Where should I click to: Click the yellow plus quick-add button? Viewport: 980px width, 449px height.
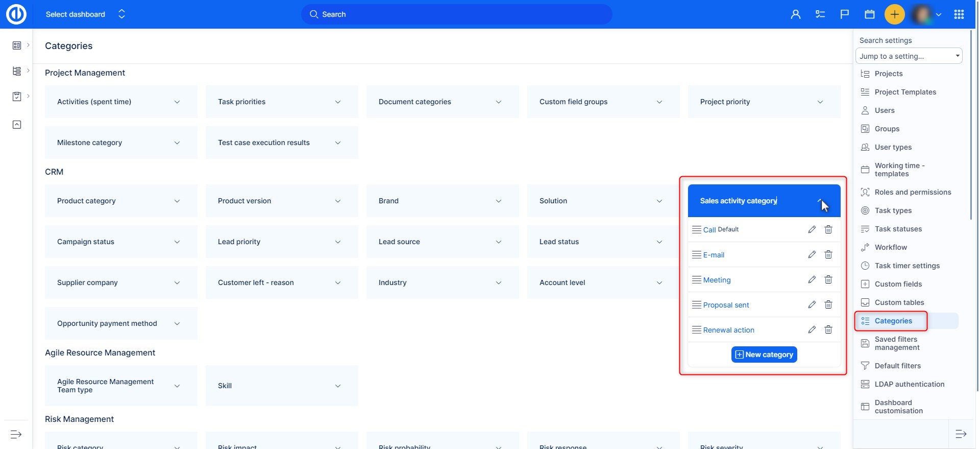coord(894,14)
